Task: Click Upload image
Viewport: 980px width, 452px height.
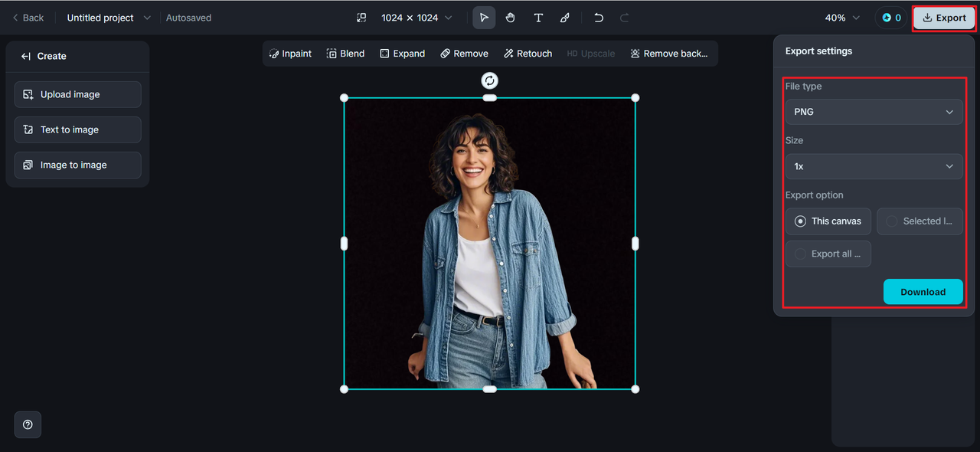Action: [x=77, y=94]
